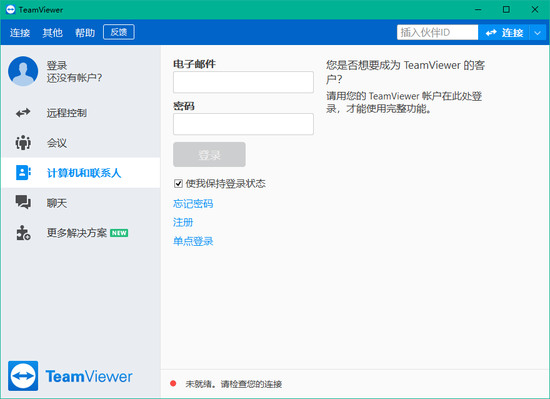Viewport: 550px width, 399px height.
Task: Click the blue 连接 connect button
Action: point(504,33)
